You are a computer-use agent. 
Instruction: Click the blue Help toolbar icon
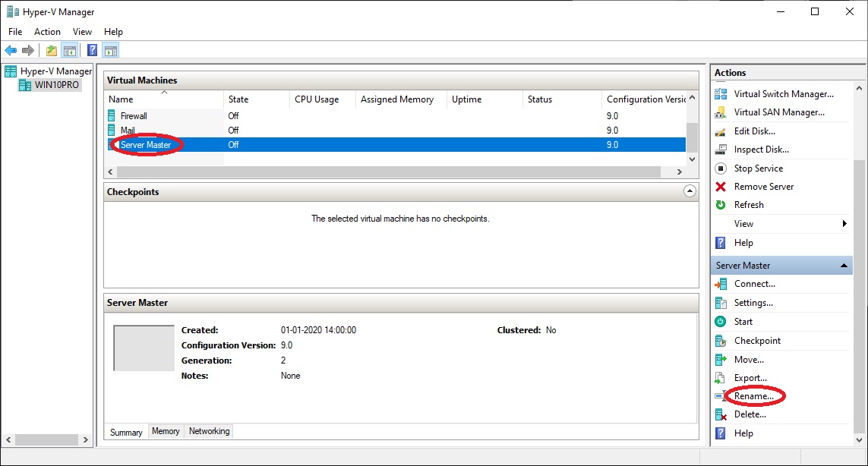tap(93, 51)
